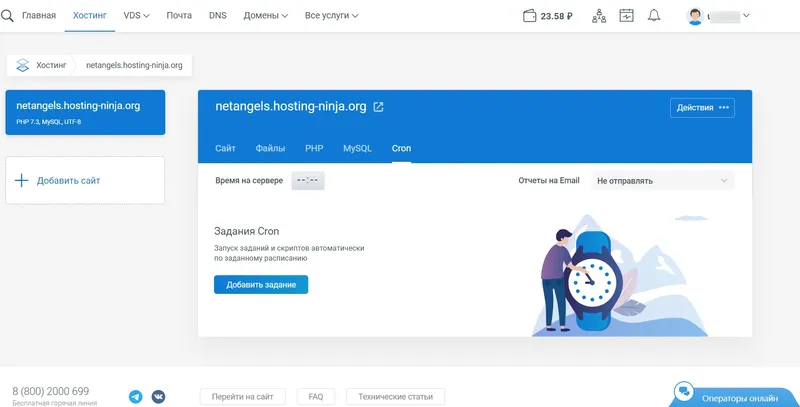Expand the Все услуги menu

[x=332, y=16]
